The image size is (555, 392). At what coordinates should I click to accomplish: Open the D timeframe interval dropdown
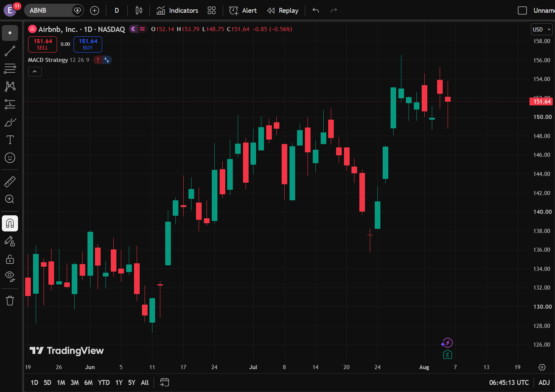117,11
